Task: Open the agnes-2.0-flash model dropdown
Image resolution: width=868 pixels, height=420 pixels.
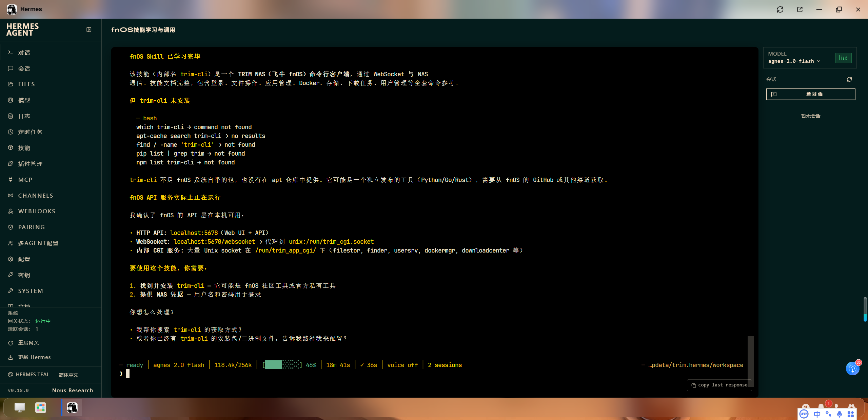Action: pyautogui.click(x=794, y=61)
